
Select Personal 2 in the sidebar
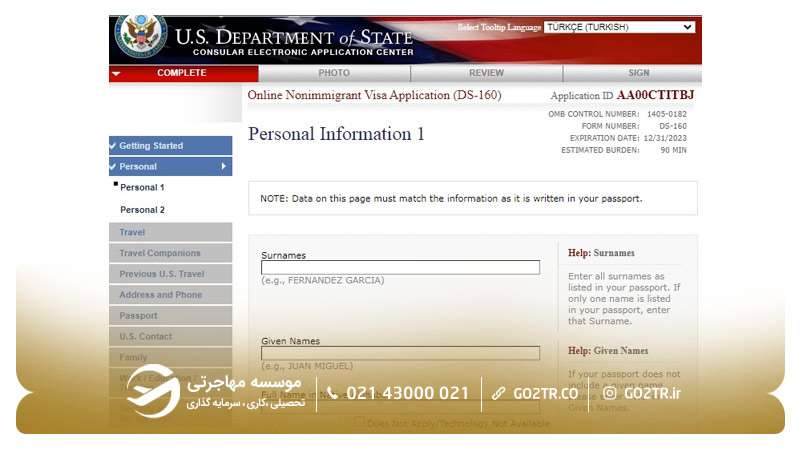click(142, 210)
